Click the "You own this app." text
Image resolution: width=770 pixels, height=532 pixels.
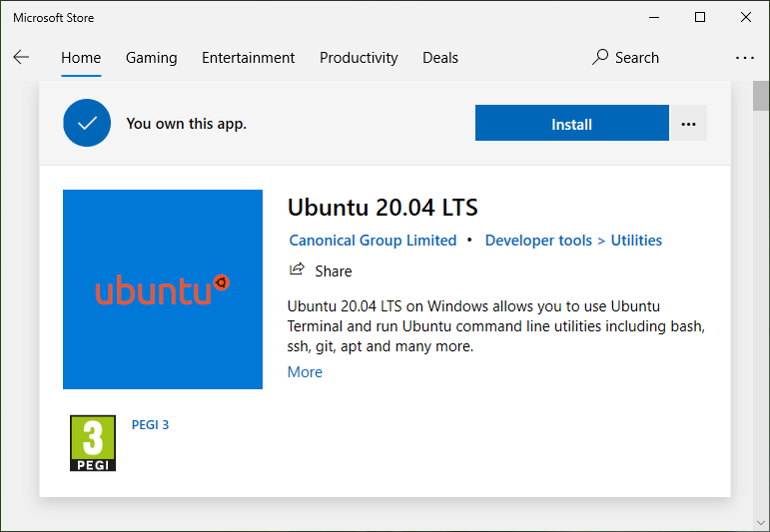point(186,124)
